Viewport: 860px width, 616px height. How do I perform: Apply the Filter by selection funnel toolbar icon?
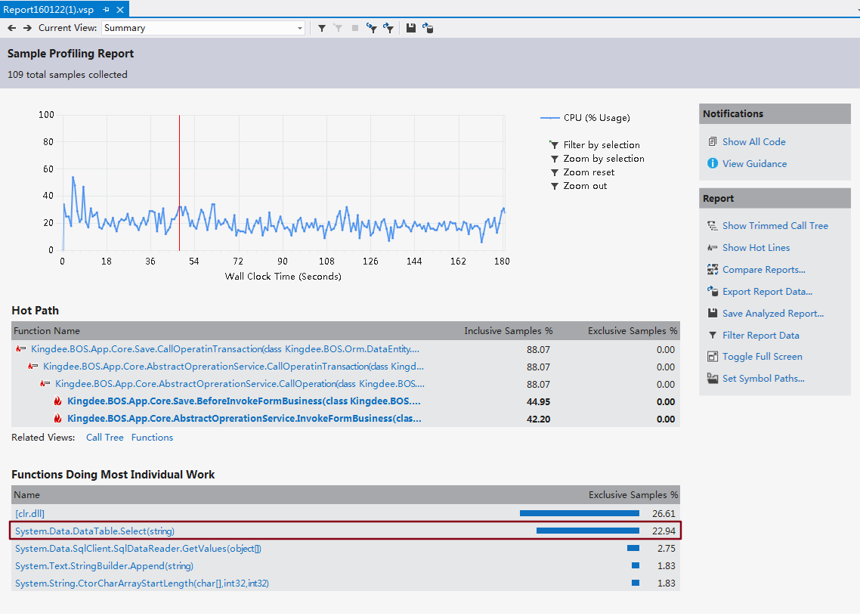[322, 28]
